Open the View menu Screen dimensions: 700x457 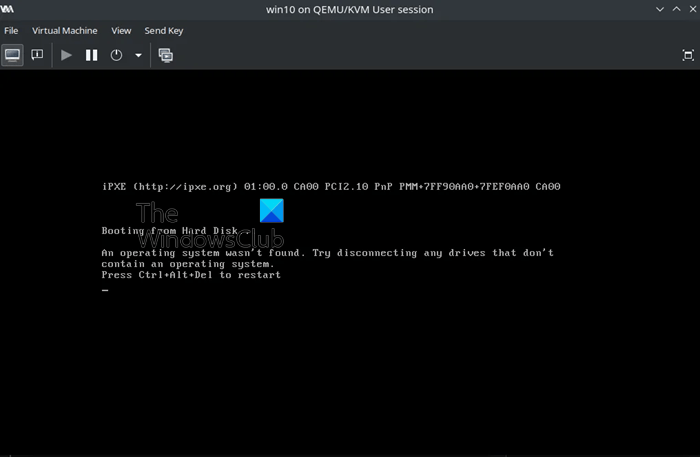click(121, 31)
